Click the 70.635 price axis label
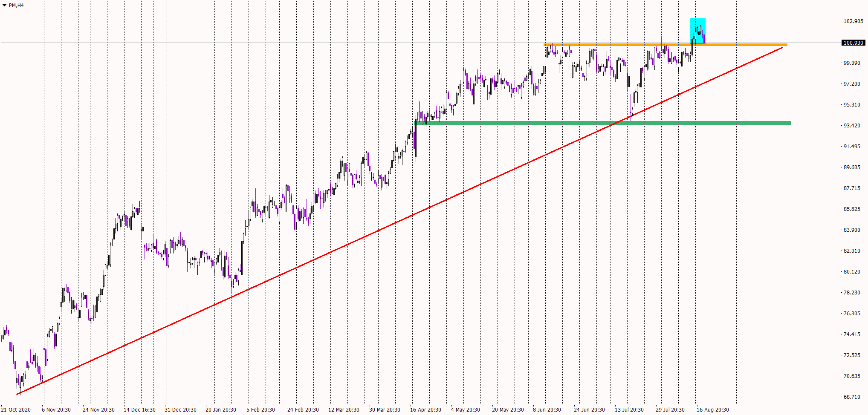868x415 pixels. click(852, 376)
